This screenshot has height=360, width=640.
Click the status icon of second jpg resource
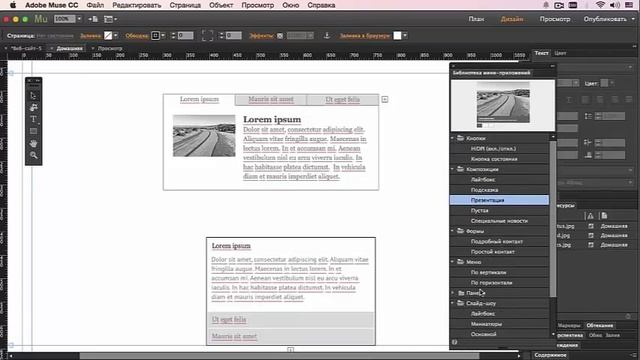[591, 236]
